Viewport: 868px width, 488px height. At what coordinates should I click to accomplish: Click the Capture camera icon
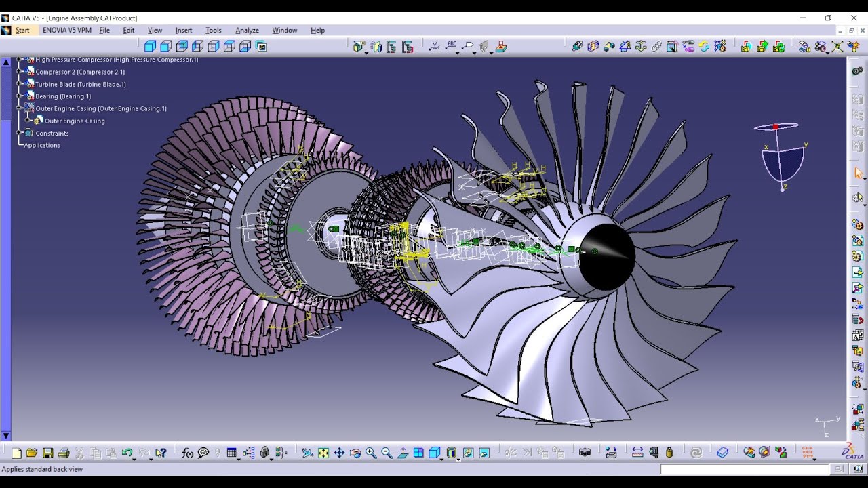[585, 453]
